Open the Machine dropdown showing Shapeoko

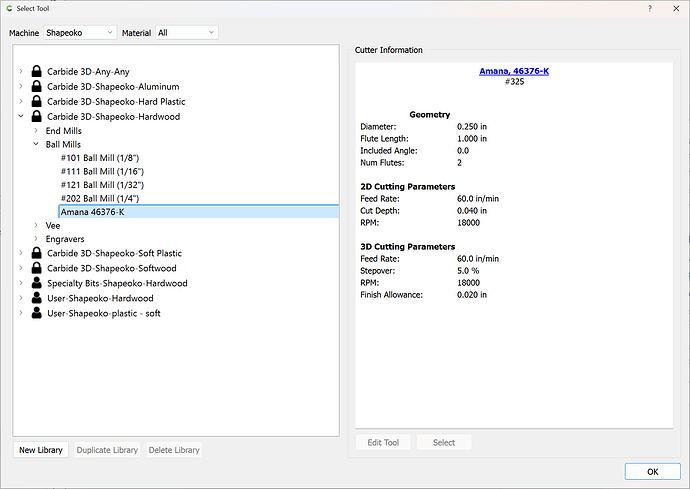[x=80, y=33]
